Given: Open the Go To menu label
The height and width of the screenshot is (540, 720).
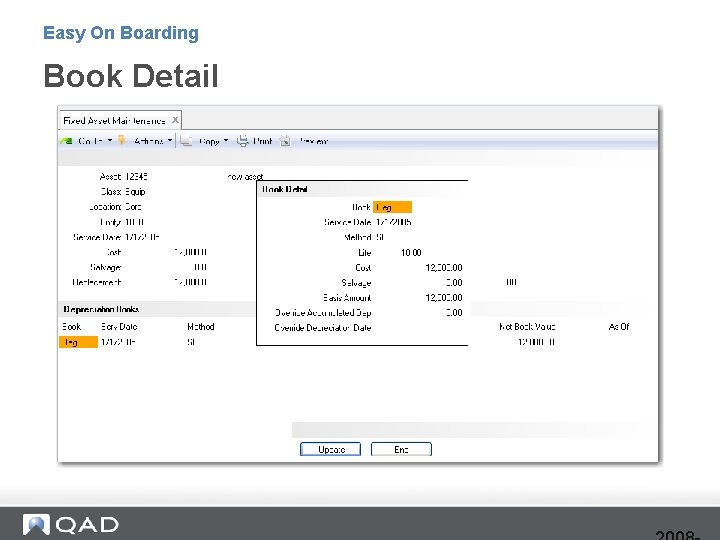Looking at the screenshot, I should (x=90, y=141).
